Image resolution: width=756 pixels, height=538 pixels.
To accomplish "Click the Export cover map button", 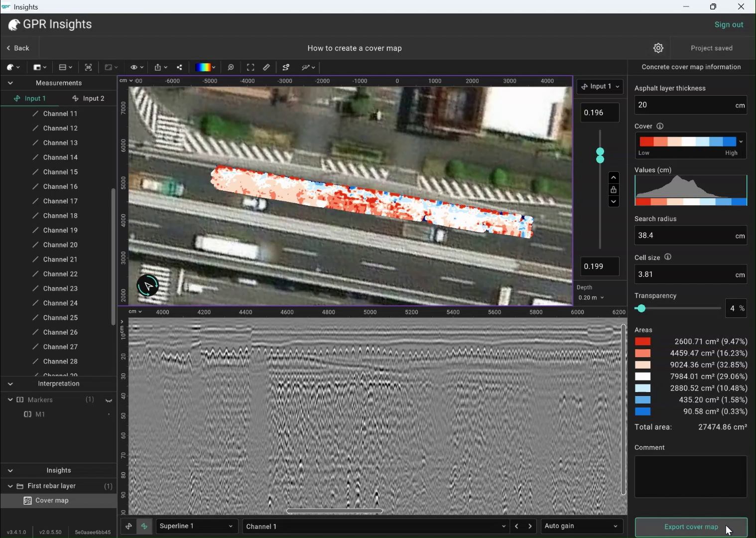I will click(x=690, y=527).
